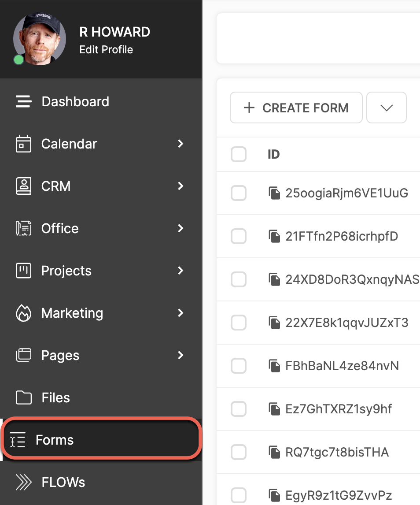Image resolution: width=420 pixels, height=505 pixels.
Task: Click the CRM contact icon
Action: [x=23, y=186]
